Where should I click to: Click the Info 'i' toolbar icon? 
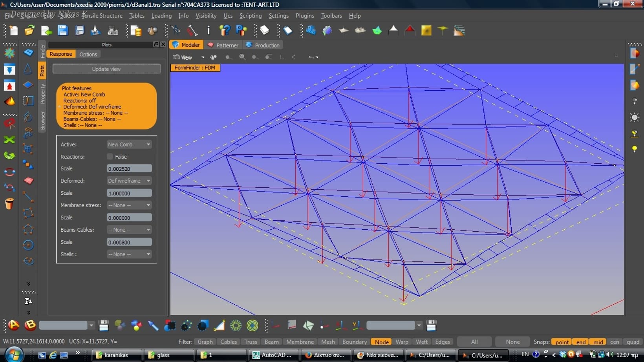click(x=209, y=31)
